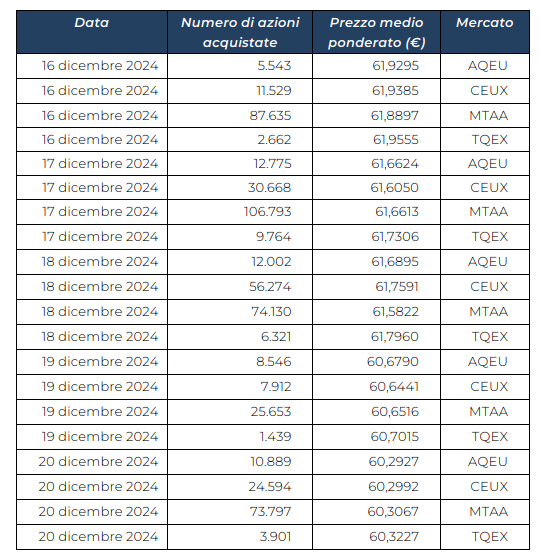Select the price 61,9555 cell
The image size is (540, 558).
click(x=377, y=140)
